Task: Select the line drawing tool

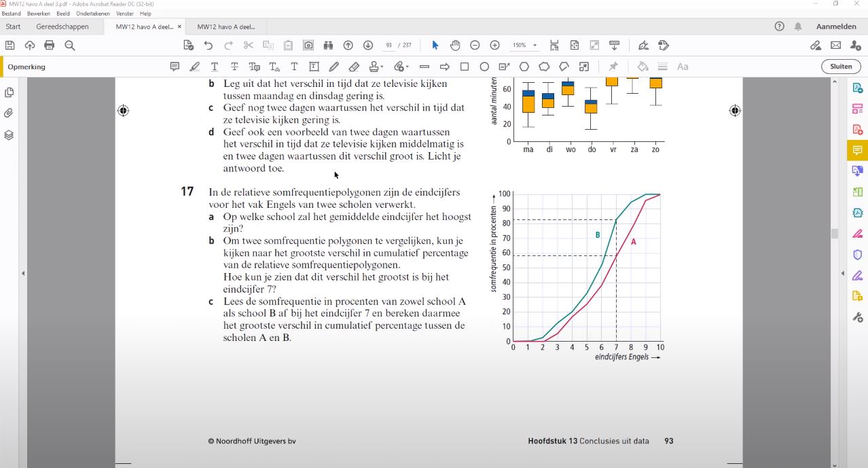Action: [x=424, y=67]
